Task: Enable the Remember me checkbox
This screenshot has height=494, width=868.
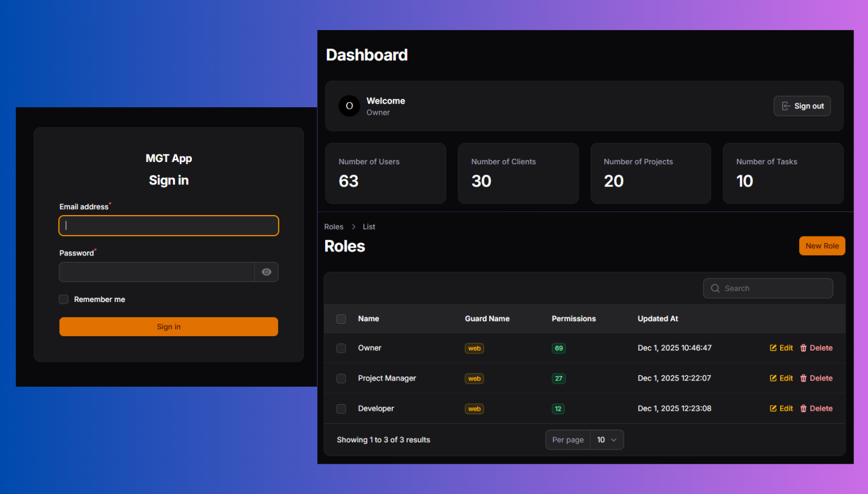Action: pyautogui.click(x=63, y=299)
